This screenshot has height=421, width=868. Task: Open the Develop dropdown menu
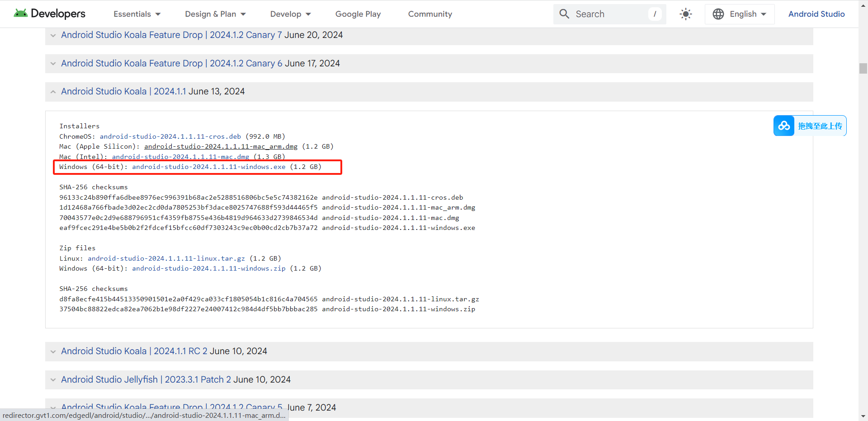(x=290, y=14)
